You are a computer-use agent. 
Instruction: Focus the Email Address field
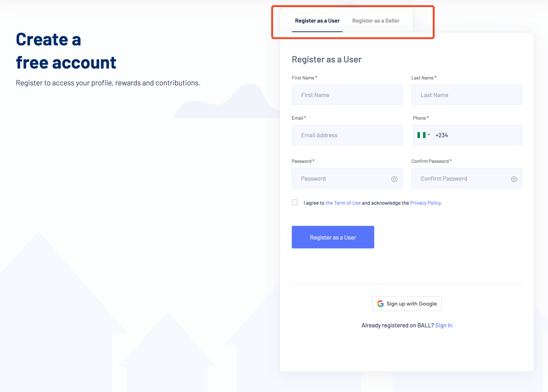click(x=347, y=135)
